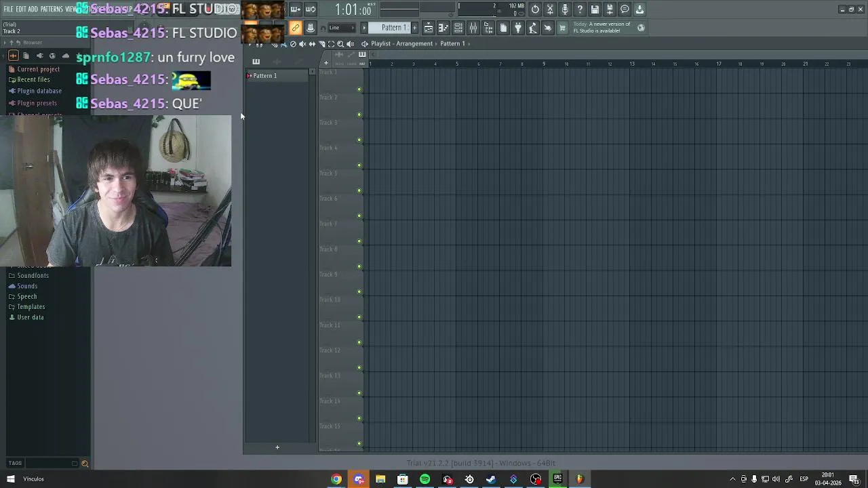Select Pattern 1 in the picker panel
The height and width of the screenshot is (488, 868).
[x=278, y=76]
